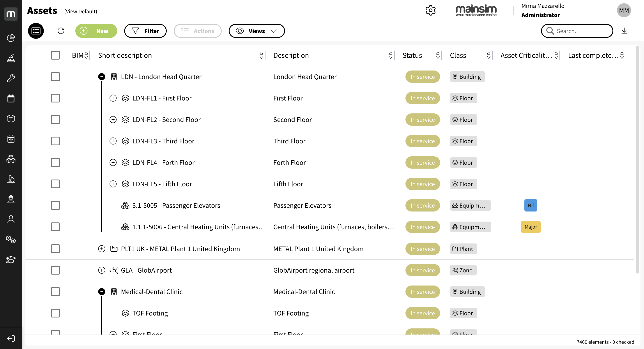Click the green New button
This screenshot has height=349, width=644.
pos(96,31)
